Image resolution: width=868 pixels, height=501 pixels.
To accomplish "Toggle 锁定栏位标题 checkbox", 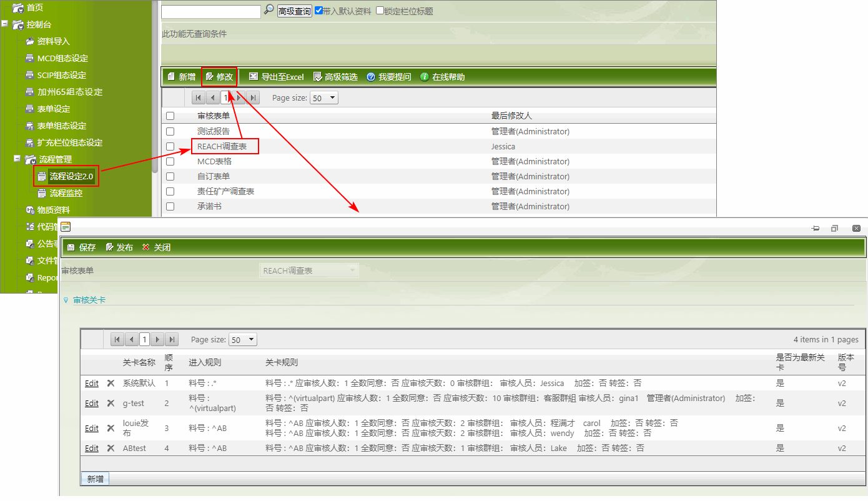I will 380,11.
